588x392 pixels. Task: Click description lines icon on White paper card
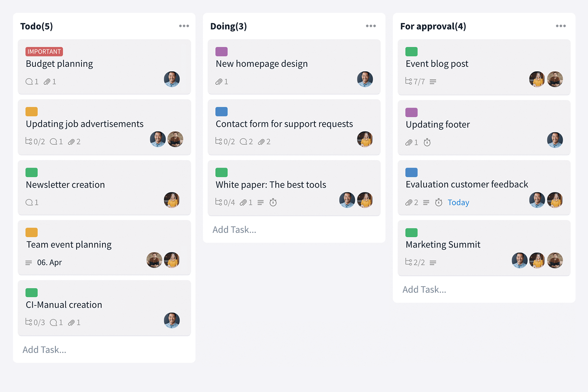tap(261, 203)
